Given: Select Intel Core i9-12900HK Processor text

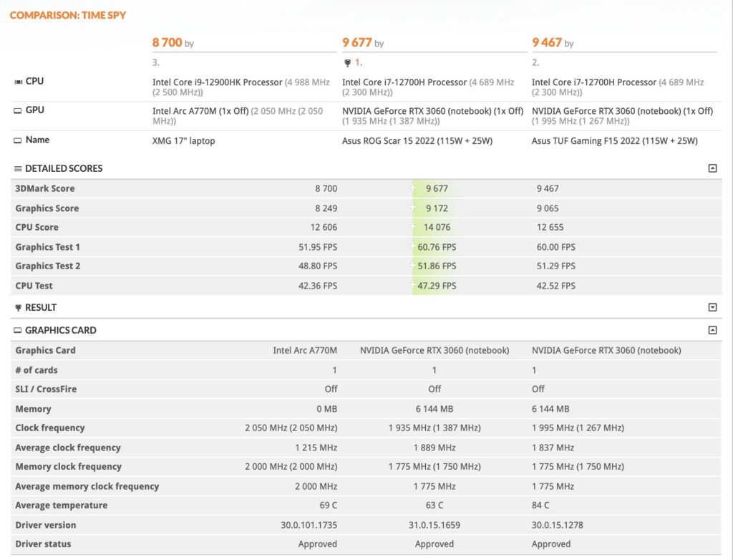Looking at the screenshot, I should (x=218, y=82).
